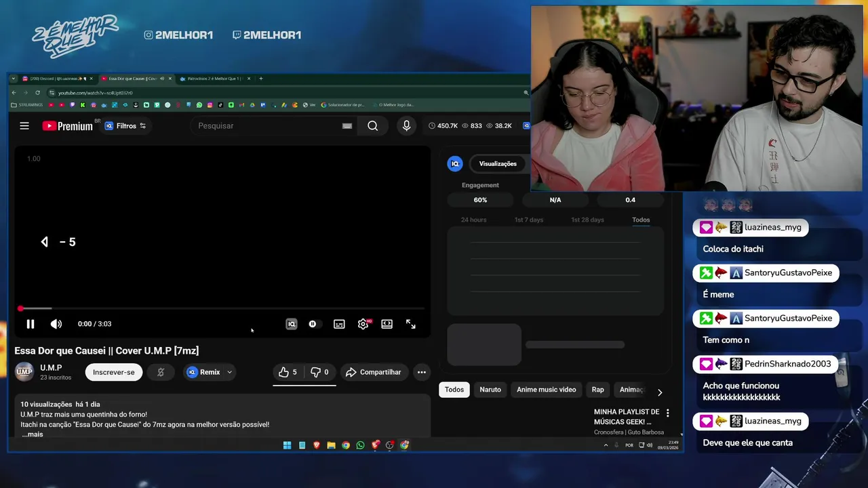Image resolution: width=868 pixels, height=488 pixels.
Task: Reload the page in browser
Action: (38, 92)
